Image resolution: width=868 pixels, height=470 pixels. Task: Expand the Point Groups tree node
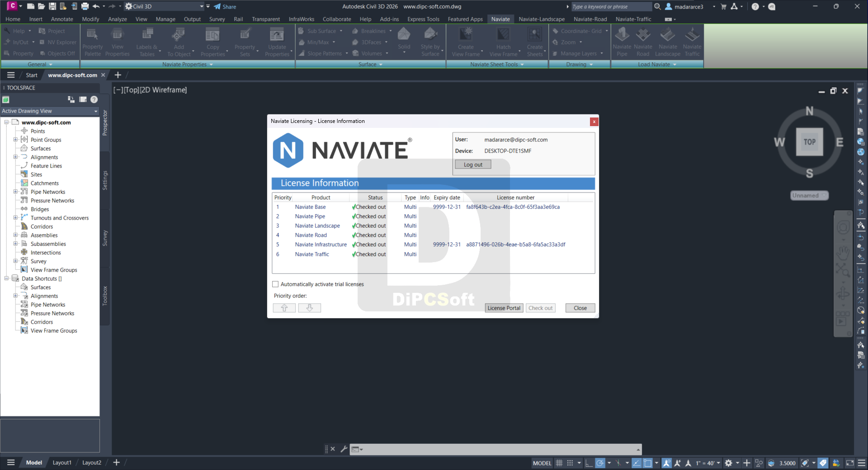(x=15, y=140)
